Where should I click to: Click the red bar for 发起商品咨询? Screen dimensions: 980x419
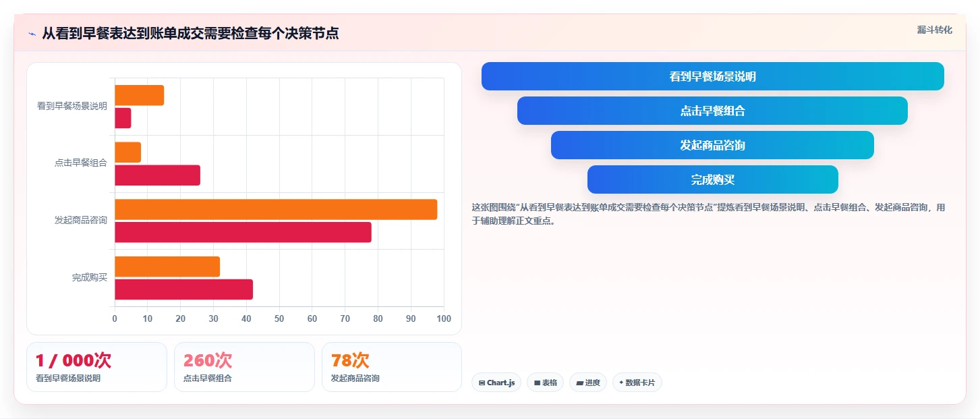click(243, 232)
